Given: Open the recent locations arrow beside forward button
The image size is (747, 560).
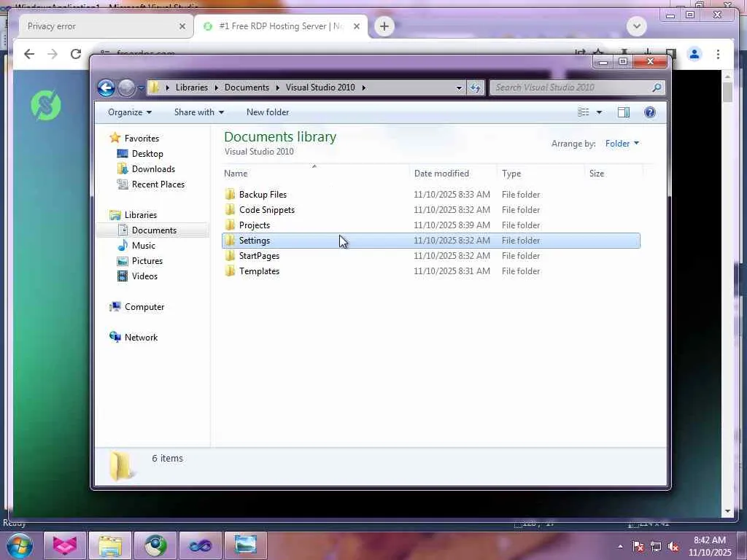Looking at the screenshot, I should pyautogui.click(x=141, y=88).
